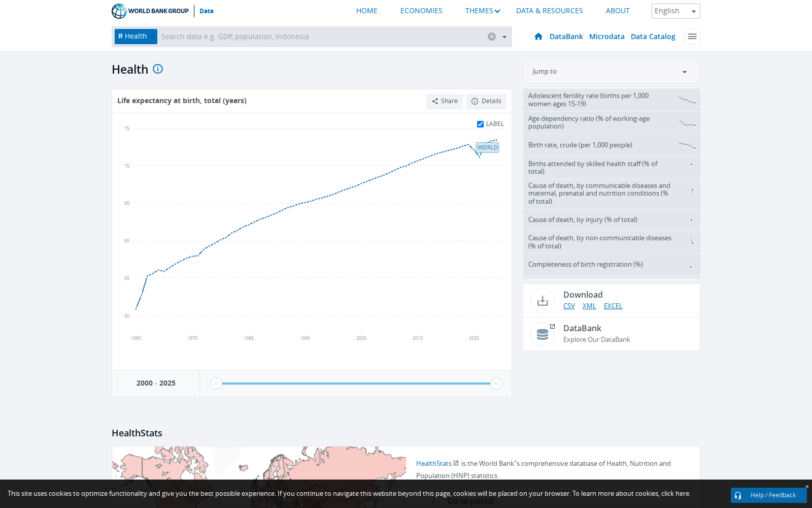Open the DataBank link in the top bar
The image size is (812, 508).
coord(566,37)
